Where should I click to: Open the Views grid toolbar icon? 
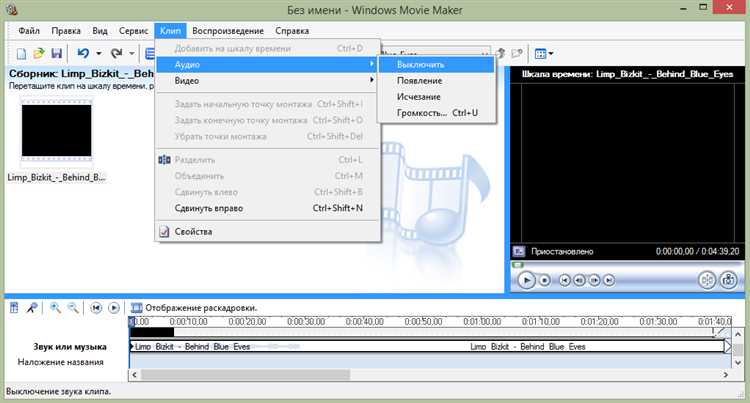540,54
